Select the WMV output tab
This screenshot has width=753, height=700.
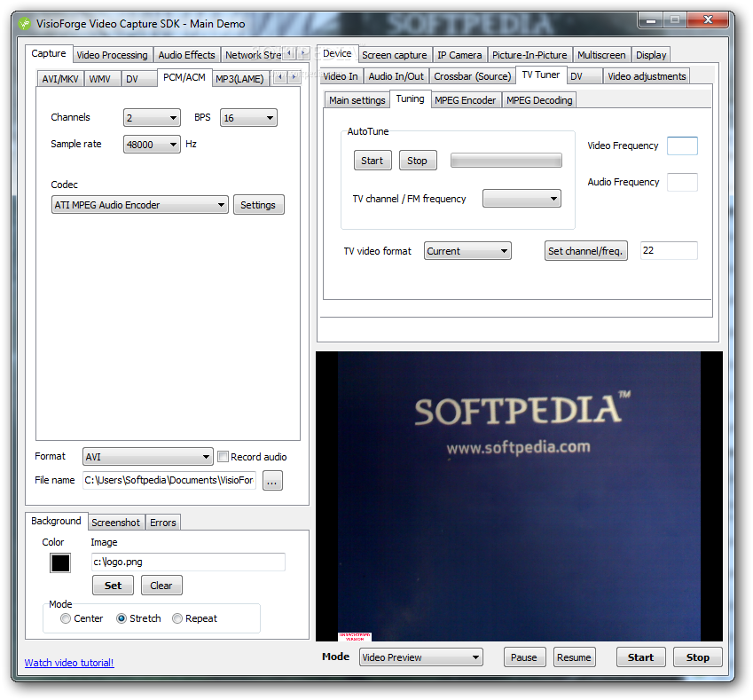pos(100,78)
